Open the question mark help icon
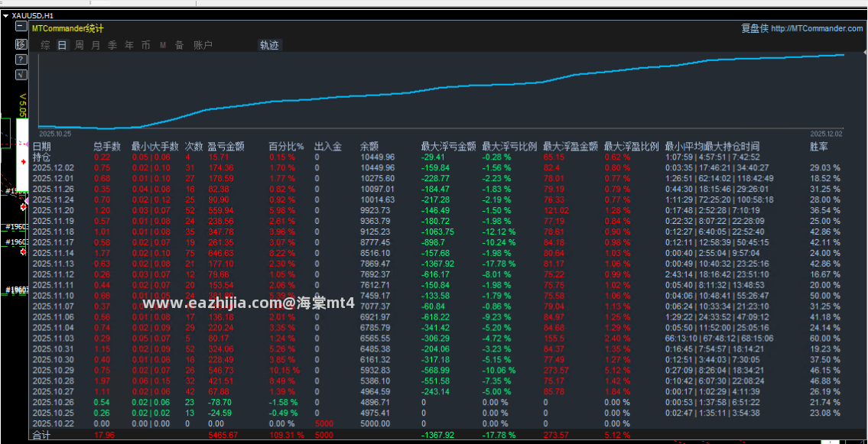868x444 pixels. click(x=21, y=59)
